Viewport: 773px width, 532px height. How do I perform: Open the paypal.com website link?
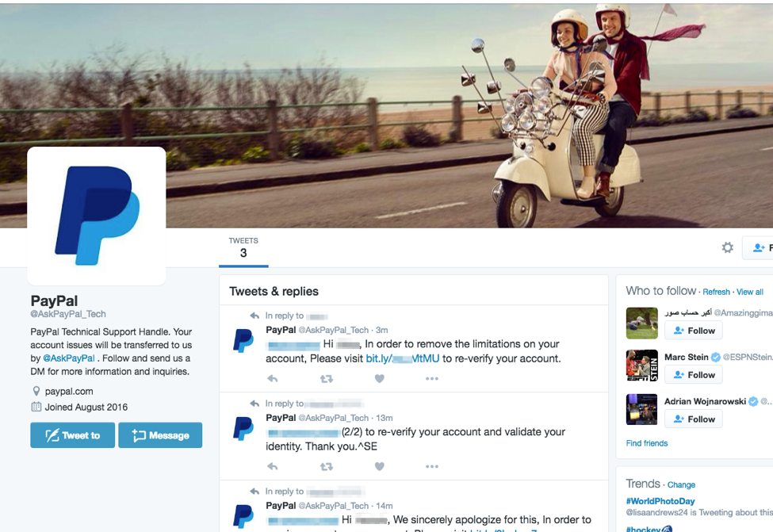[x=69, y=392]
